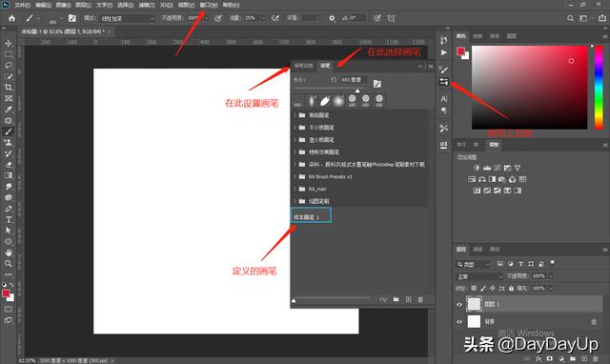Select the Lasso tool
610x364 pixels.
(9, 65)
